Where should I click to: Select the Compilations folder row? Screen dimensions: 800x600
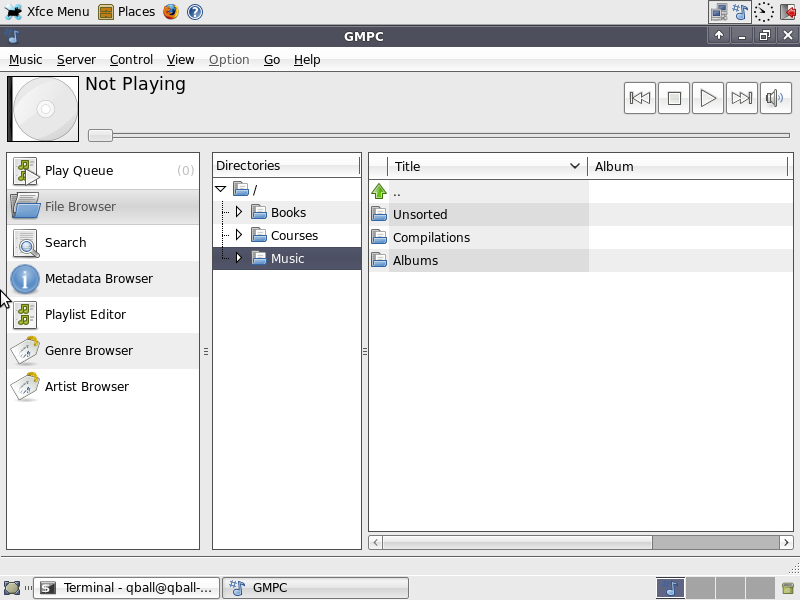[581, 237]
